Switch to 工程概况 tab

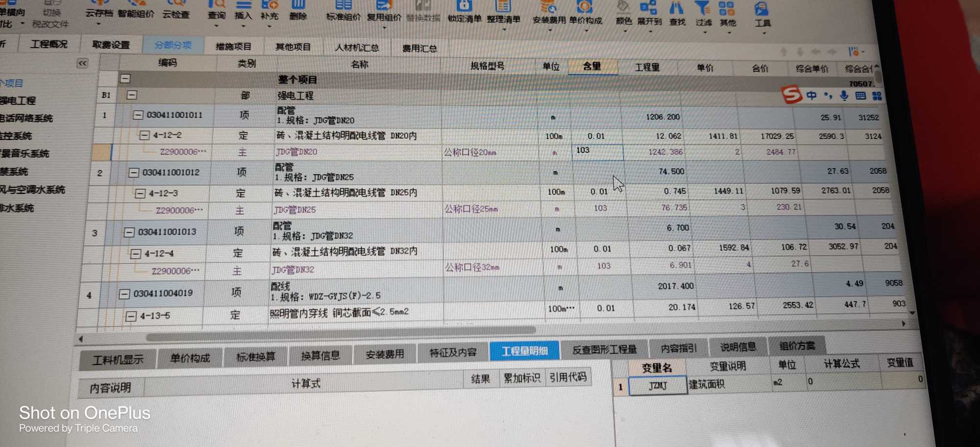[x=49, y=44]
